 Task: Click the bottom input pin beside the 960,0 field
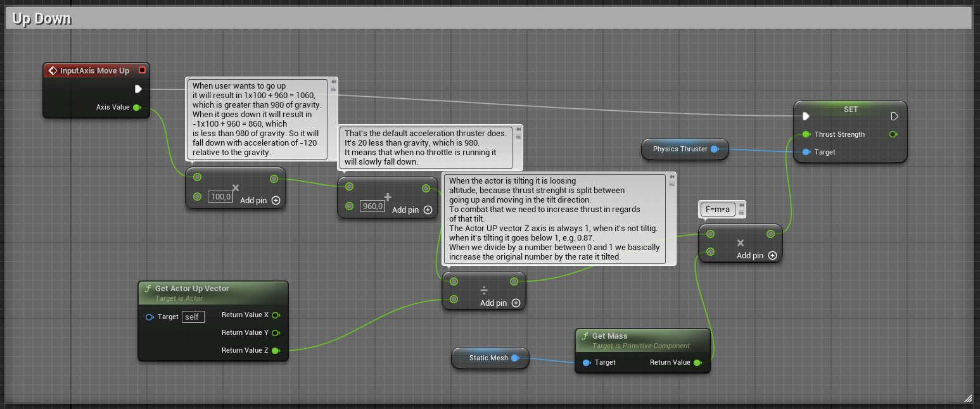[349, 206]
